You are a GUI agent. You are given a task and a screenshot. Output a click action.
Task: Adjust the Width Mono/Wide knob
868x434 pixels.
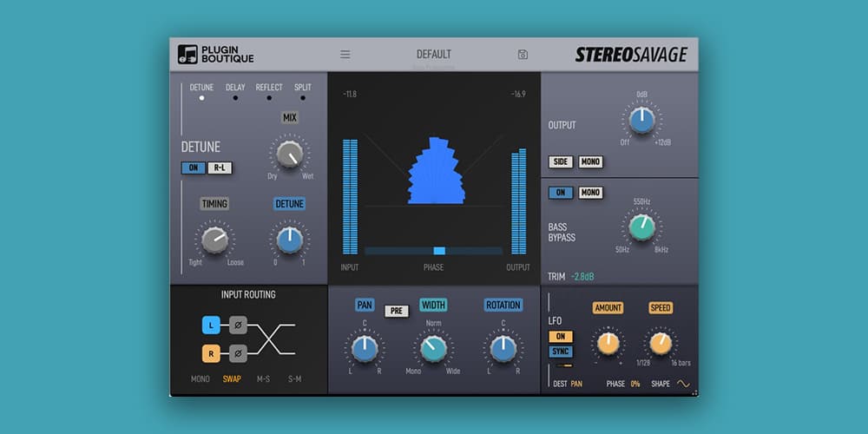click(433, 349)
